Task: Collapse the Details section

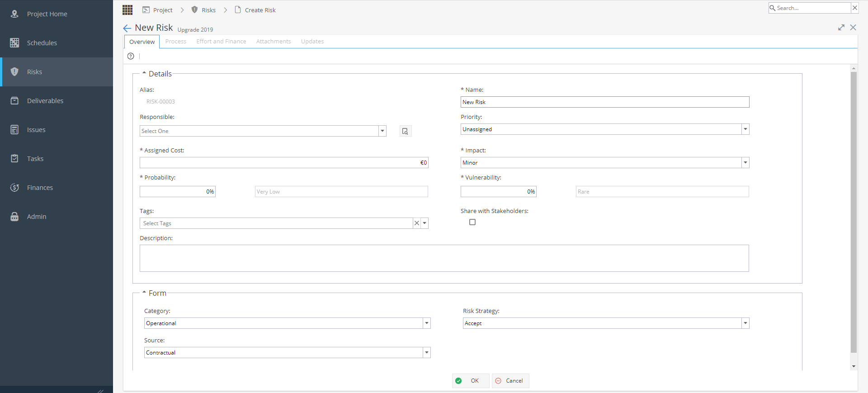Action: [144, 73]
